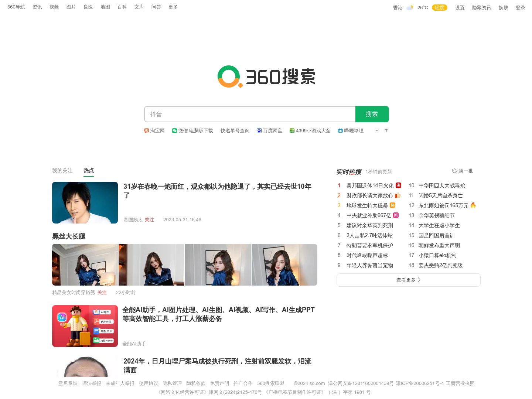Select the 热点 tab
The image size is (532, 399).
coord(89,170)
